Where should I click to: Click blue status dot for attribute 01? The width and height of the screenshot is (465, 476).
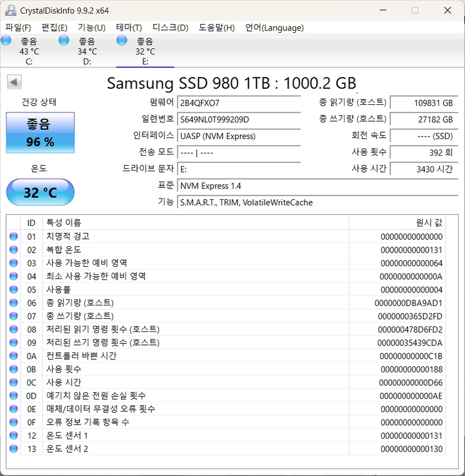(x=14, y=236)
